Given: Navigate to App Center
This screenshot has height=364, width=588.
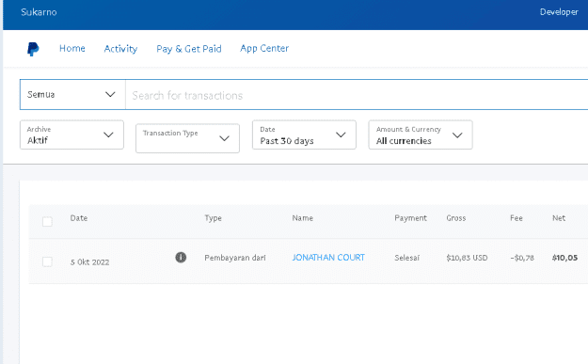Looking at the screenshot, I should click(264, 48).
